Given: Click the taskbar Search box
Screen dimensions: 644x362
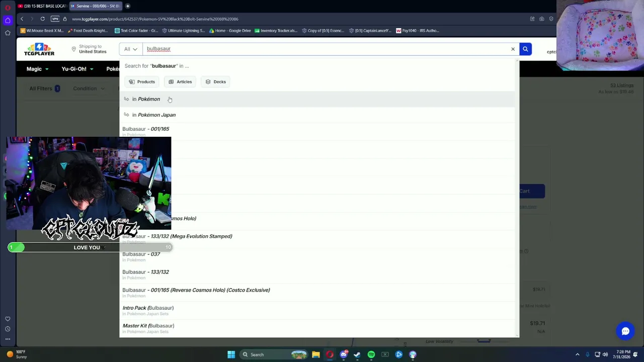Looking at the screenshot, I should 273,354.
